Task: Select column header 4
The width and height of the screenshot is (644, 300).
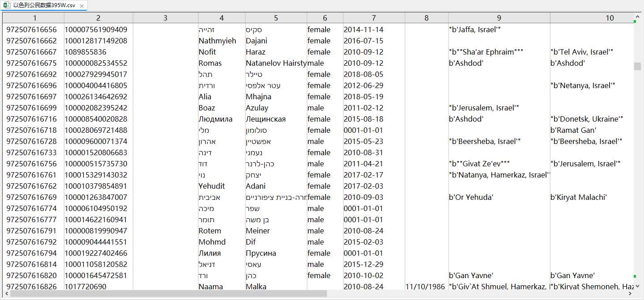Action: click(x=221, y=18)
